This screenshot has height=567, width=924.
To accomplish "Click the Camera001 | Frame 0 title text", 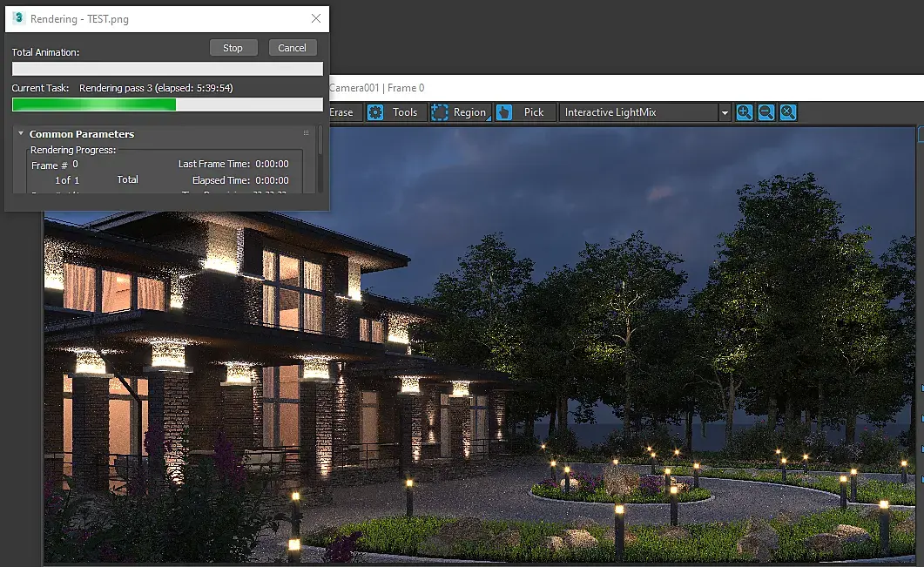I will [376, 88].
